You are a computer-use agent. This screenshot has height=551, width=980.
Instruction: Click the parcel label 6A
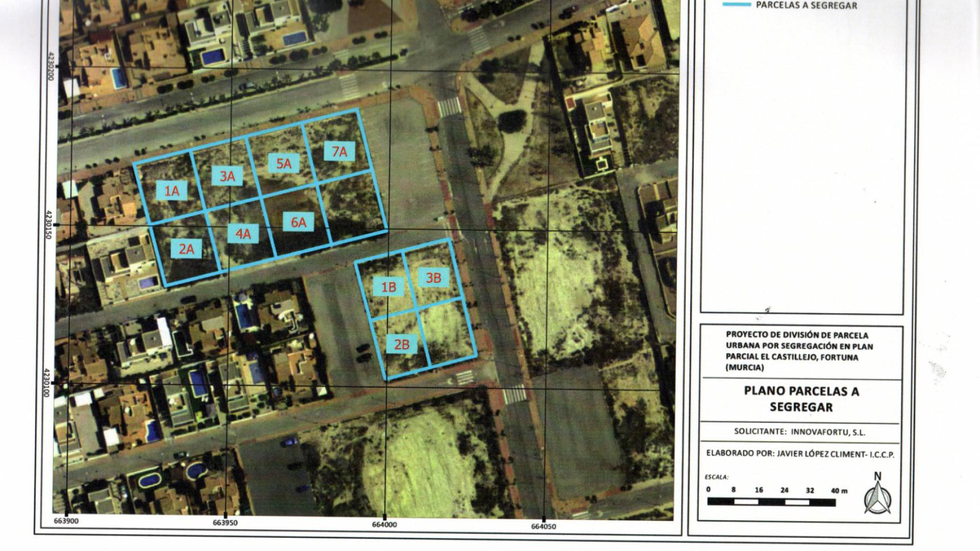[299, 222]
